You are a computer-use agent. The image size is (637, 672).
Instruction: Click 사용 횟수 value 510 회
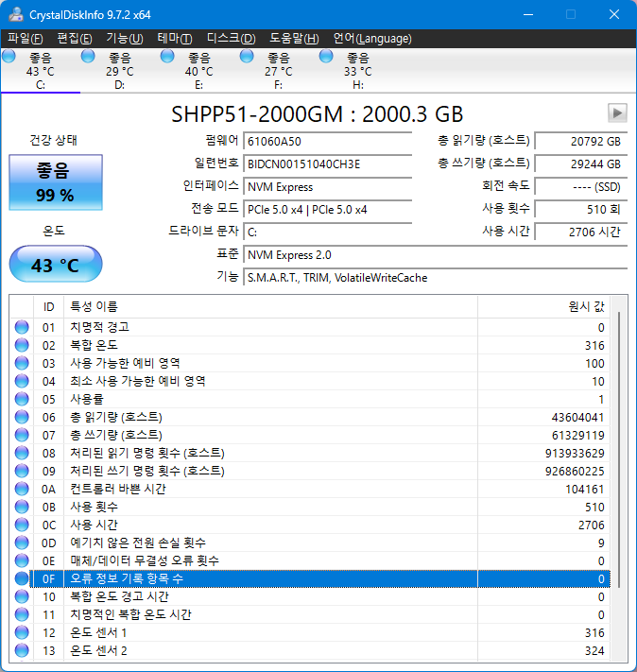(581, 209)
